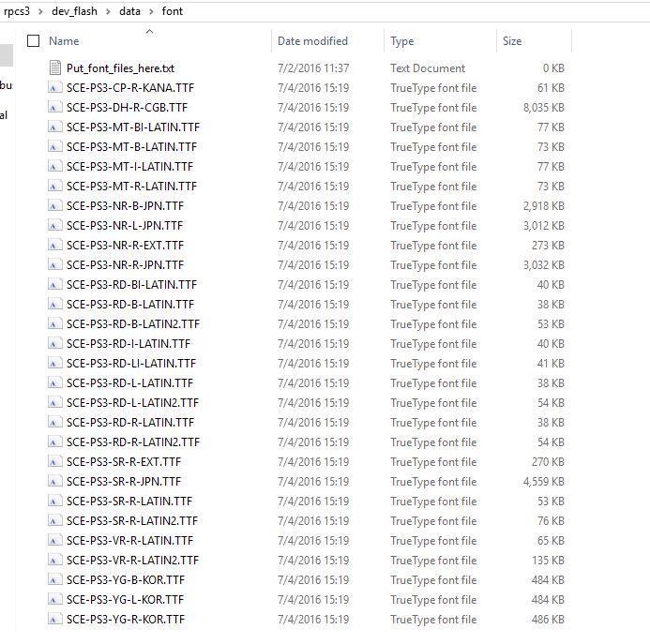650x644 pixels.
Task: Sort files by the Name column
Action: [64, 41]
